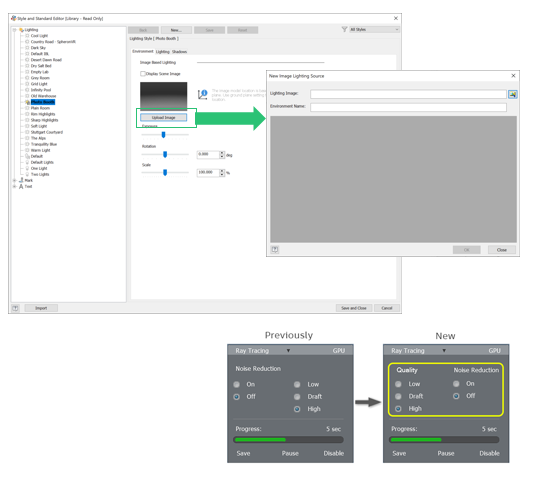Enable the Display Scene Image checkbox
The height and width of the screenshot is (477, 545).
(x=143, y=74)
